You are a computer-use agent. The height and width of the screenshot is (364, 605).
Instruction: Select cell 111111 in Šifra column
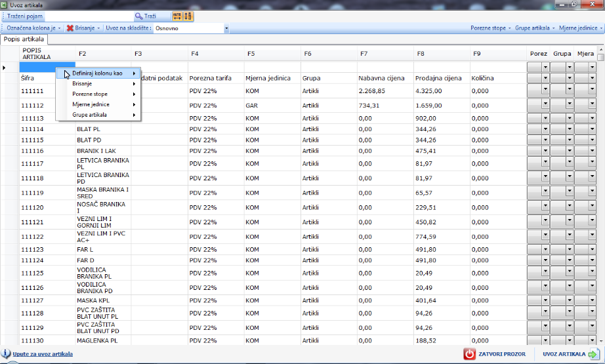[x=47, y=91]
